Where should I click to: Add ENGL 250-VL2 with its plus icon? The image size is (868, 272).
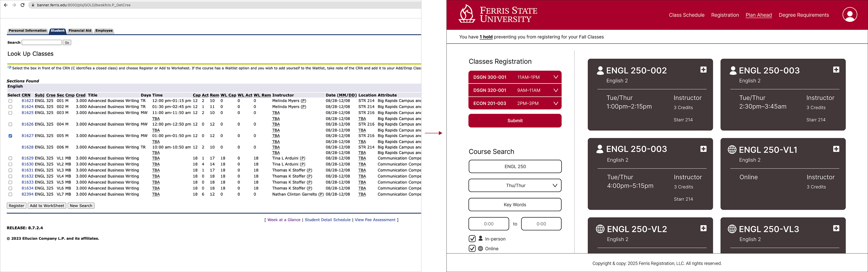click(703, 228)
